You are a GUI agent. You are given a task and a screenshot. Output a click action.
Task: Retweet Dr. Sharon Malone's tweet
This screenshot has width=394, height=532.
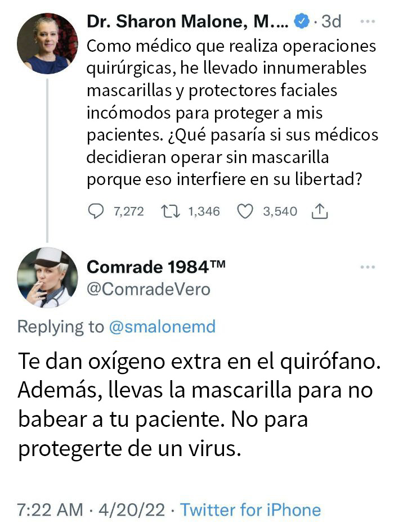coord(169,211)
